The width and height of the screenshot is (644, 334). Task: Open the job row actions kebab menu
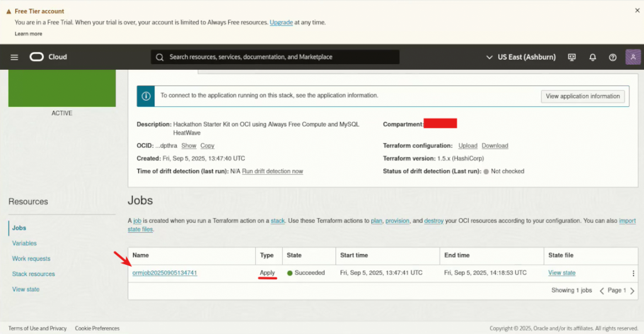(633, 273)
